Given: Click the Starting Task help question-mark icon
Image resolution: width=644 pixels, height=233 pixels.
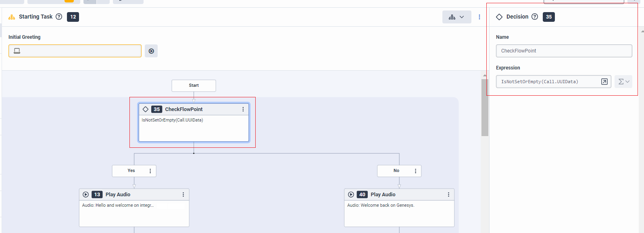Looking at the screenshot, I should 59,17.
